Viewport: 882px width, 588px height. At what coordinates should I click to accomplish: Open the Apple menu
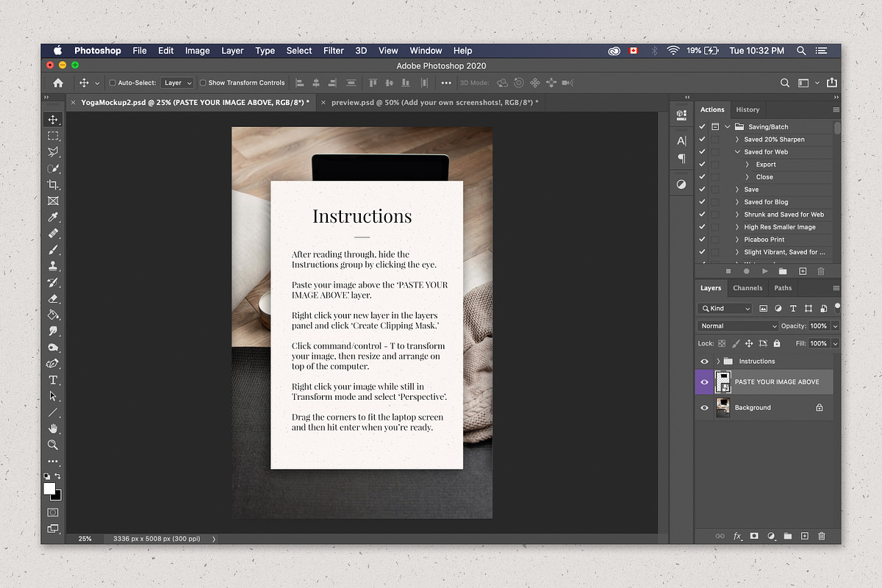pyautogui.click(x=57, y=51)
